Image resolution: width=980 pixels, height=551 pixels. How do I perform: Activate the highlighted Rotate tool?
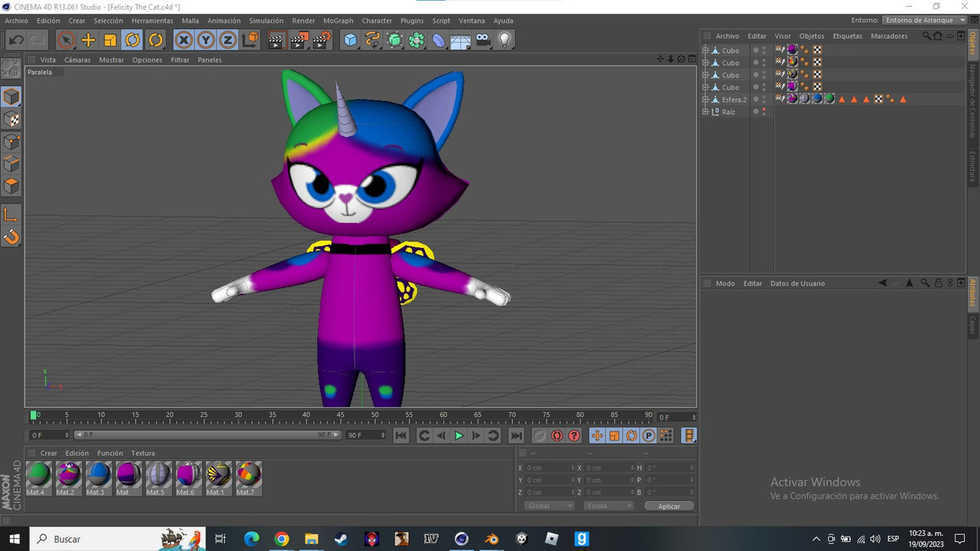(x=132, y=40)
